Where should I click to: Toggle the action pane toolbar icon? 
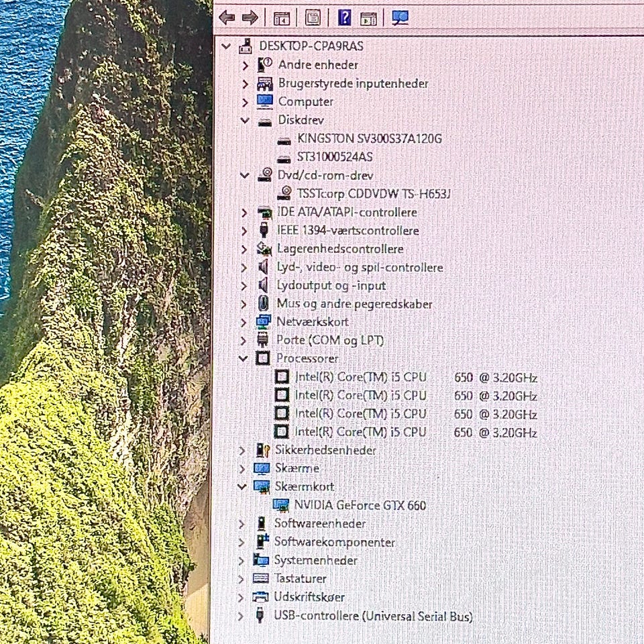pyautogui.click(x=368, y=19)
